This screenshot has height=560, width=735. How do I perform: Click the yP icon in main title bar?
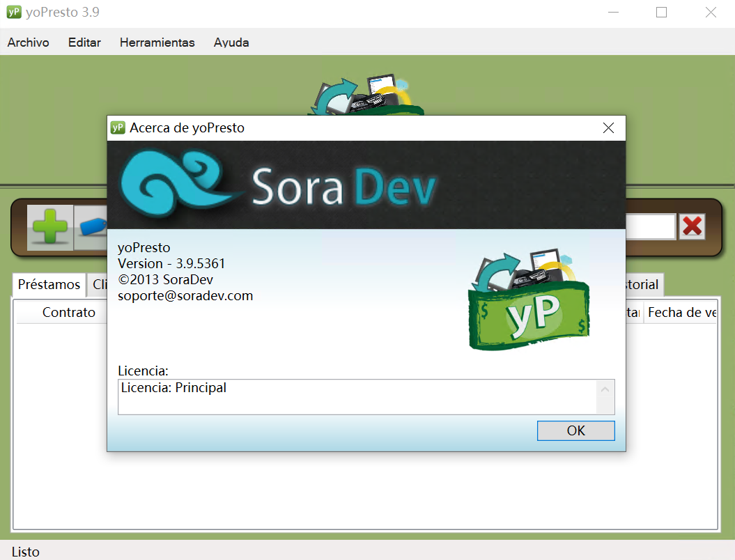click(x=14, y=12)
